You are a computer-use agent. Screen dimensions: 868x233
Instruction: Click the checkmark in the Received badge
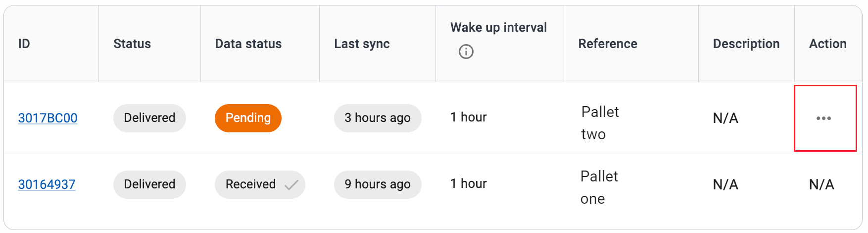[291, 185]
